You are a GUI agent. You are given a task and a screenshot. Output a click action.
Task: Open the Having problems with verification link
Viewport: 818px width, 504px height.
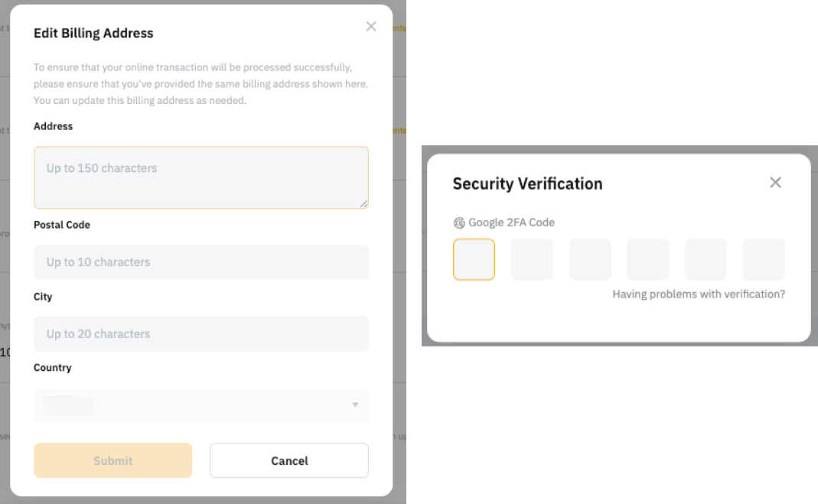699,294
